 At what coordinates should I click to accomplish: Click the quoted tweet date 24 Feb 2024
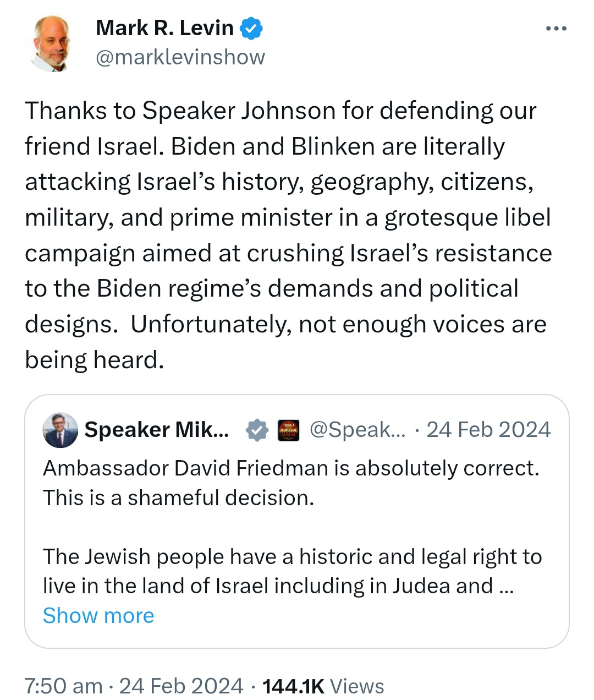[488, 430]
